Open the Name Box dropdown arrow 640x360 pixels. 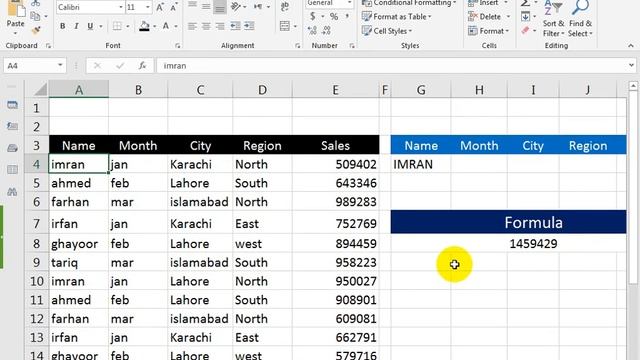pyautogui.click(x=60, y=65)
